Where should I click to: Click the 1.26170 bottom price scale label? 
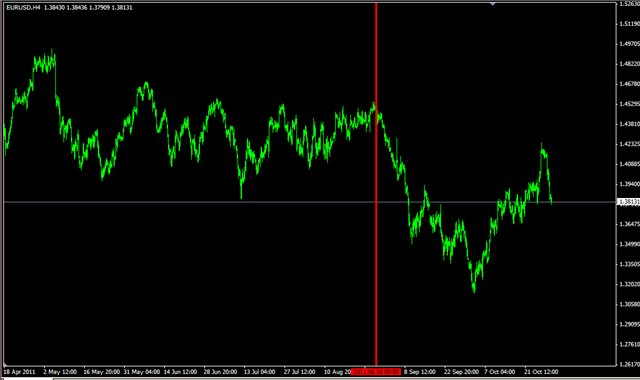629,364
